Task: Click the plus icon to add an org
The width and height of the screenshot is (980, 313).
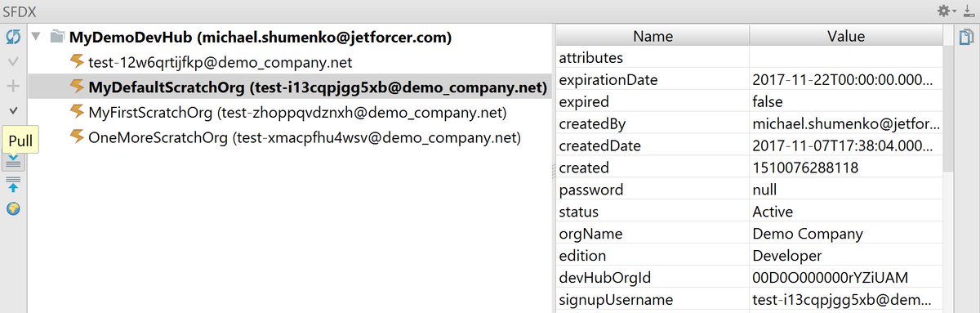Action: point(13,86)
